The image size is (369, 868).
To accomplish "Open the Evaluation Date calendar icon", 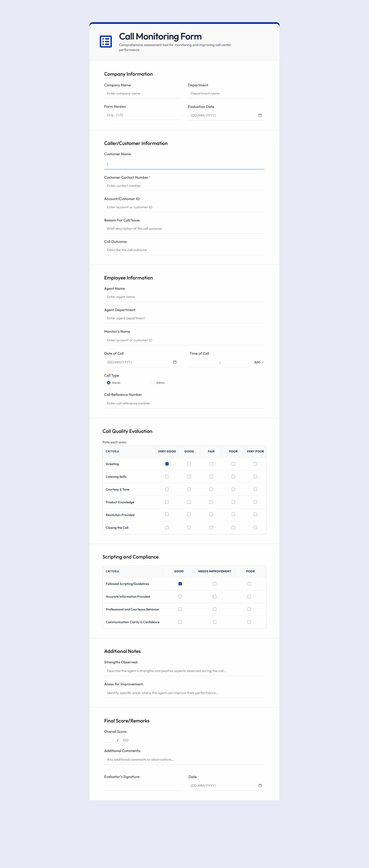I will [x=260, y=115].
